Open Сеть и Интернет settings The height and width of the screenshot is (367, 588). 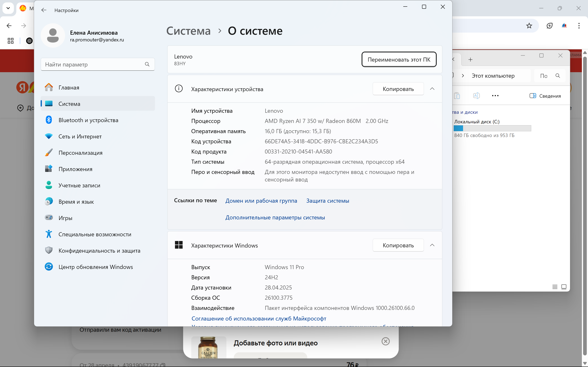(x=80, y=136)
